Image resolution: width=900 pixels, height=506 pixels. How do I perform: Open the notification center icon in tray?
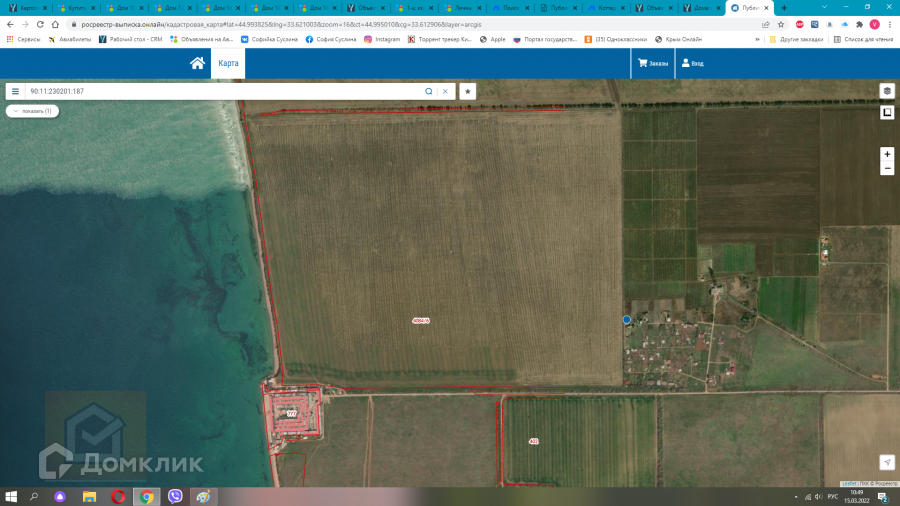[x=884, y=497]
